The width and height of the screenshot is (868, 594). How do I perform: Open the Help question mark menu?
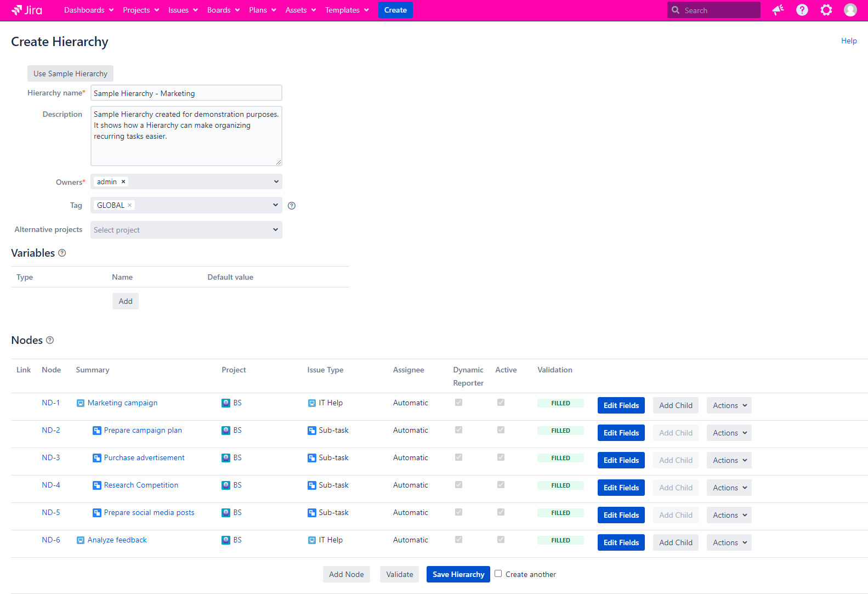coord(802,10)
